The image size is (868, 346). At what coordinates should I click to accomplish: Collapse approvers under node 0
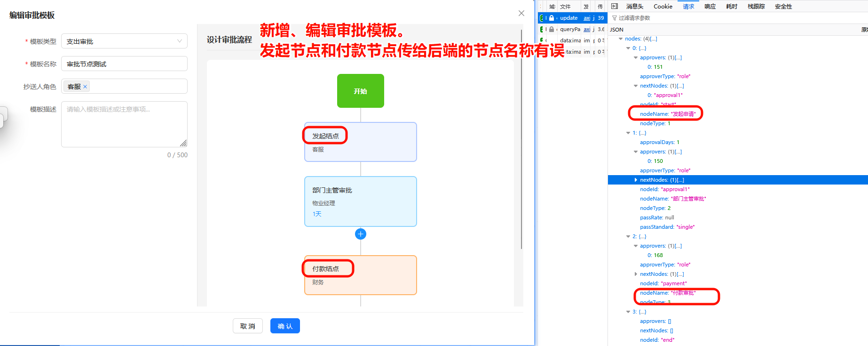click(636, 57)
